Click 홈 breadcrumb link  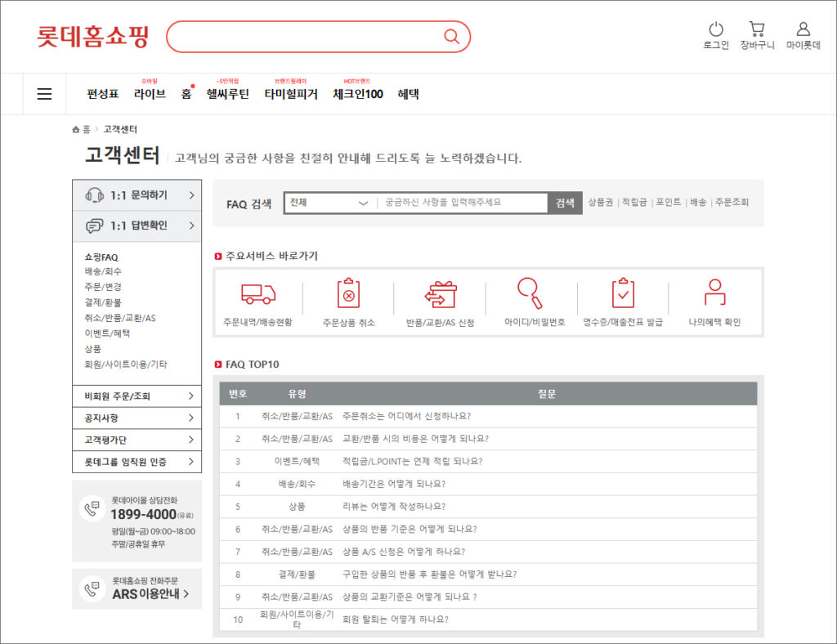pyautogui.click(x=87, y=129)
